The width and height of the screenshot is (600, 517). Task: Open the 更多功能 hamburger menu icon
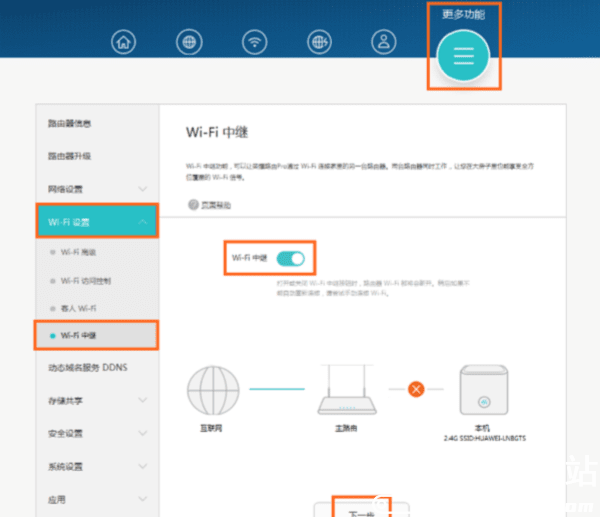[463, 56]
